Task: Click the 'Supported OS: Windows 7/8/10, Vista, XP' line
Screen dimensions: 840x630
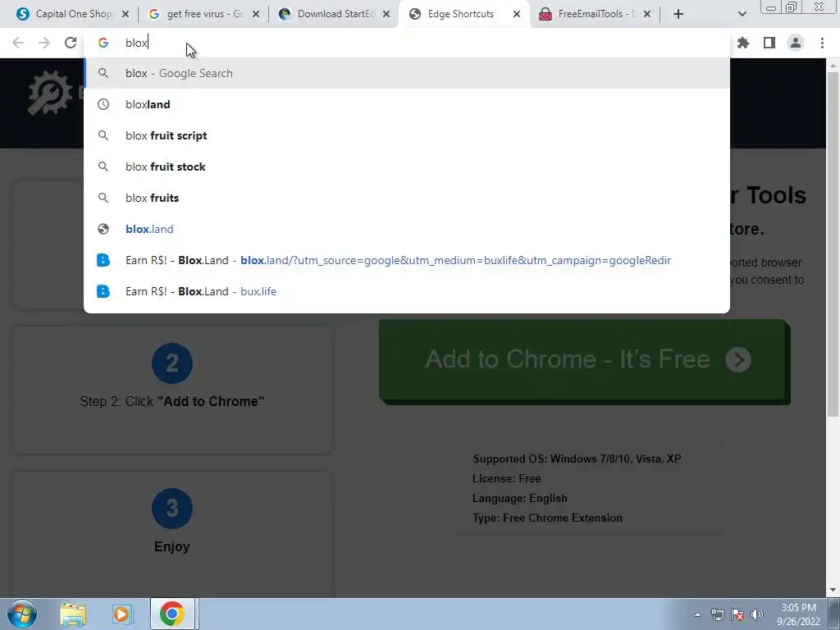Action: pyautogui.click(x=577, y=459)
